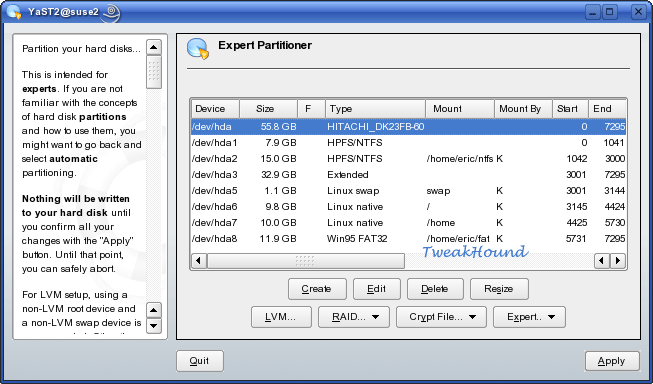The height and width of the screenshot is (384, 653).
Task: Click the 32.9 GB size cell
Action: click(278, 175)
